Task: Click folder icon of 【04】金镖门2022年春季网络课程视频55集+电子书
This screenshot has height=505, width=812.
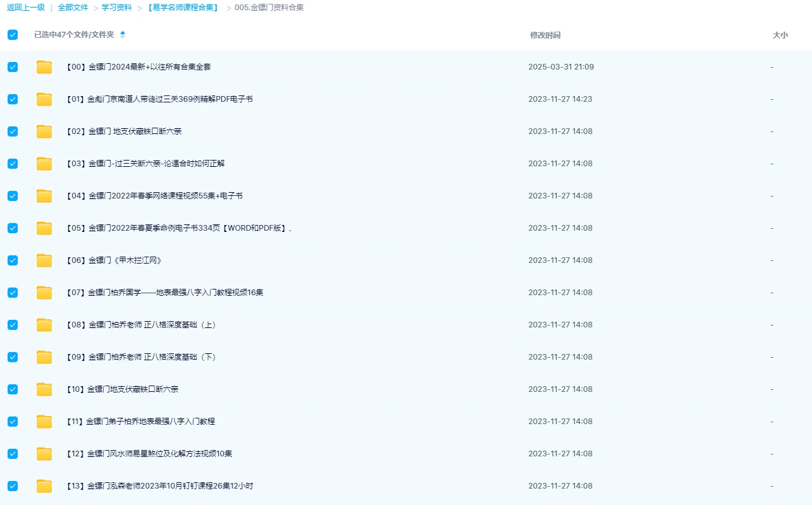Action: [x=44, y=196]
